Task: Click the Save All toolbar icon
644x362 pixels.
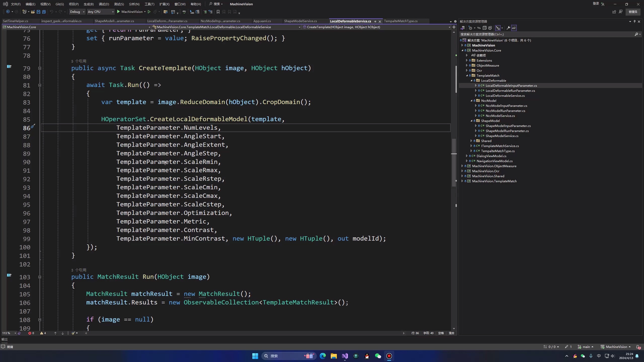Action: click(x=44, y=12)
